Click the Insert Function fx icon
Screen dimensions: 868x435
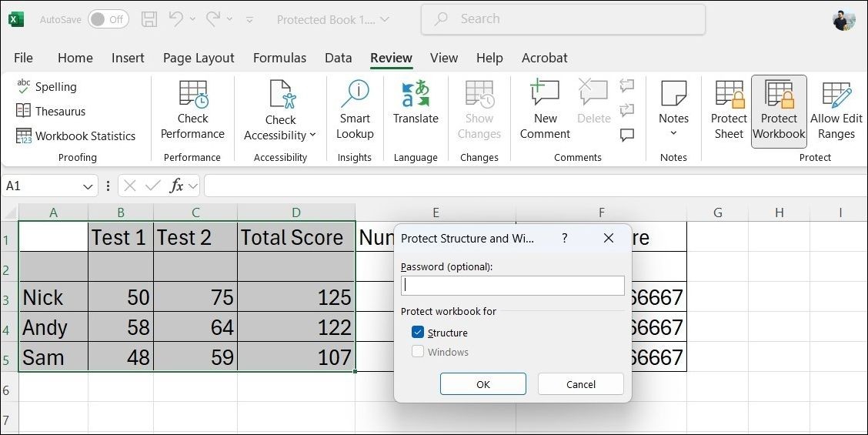[x=176, y=186]
